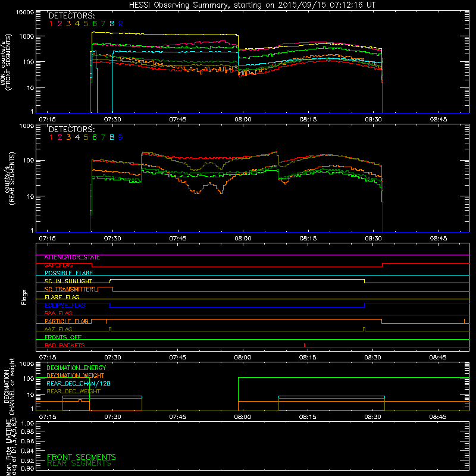Click the 1.00 tick on livetime axis
This screenshot has width=476, height=476.
[27, 424]
